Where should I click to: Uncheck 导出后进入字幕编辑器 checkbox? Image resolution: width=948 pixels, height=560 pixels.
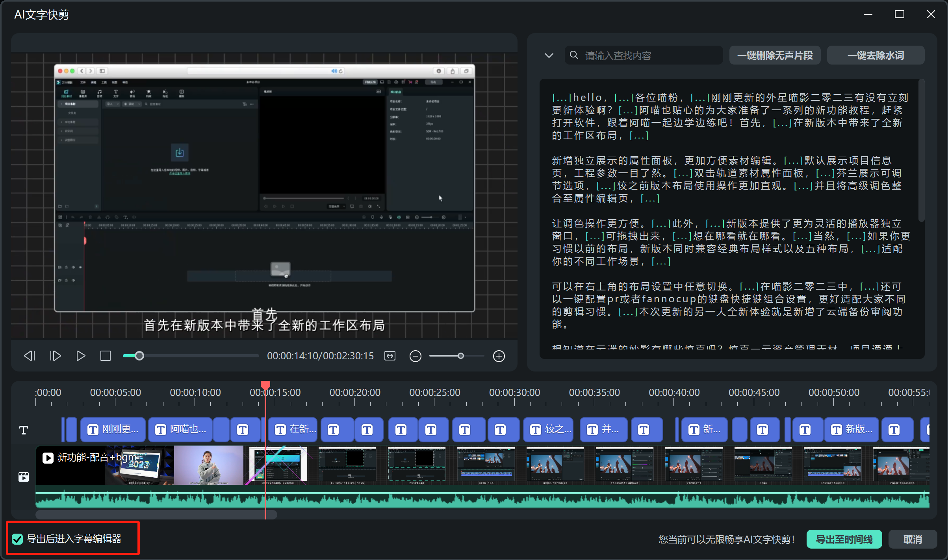[x=17, y=539]
